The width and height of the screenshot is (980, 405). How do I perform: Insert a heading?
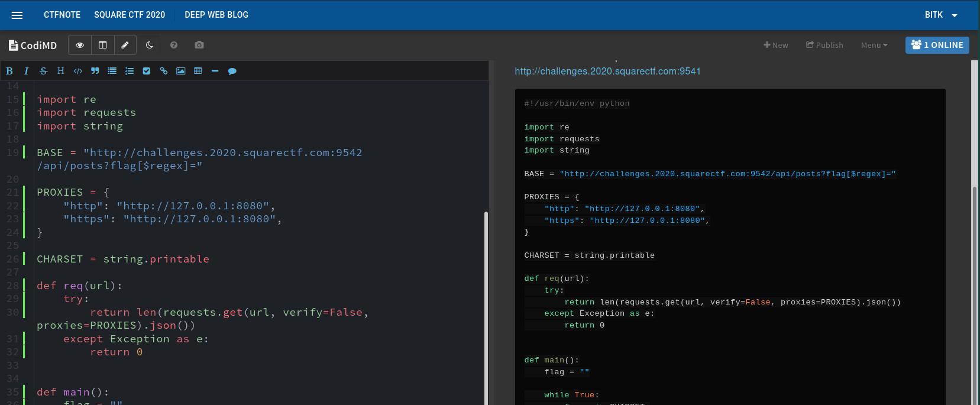[60, 71]
